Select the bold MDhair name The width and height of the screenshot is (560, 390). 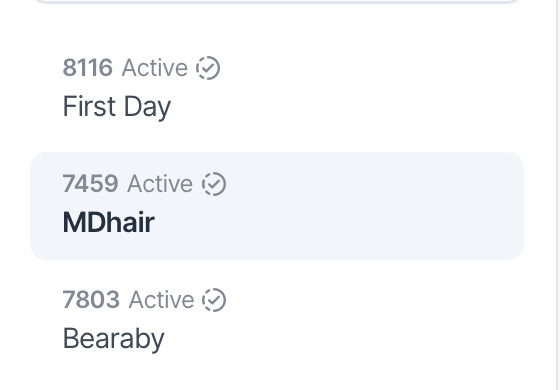[109, 222]
